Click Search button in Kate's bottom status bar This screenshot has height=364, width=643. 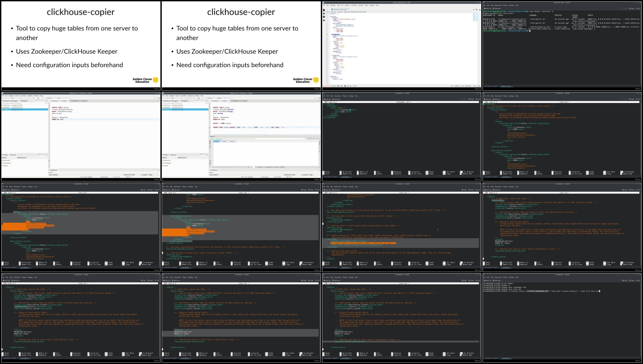coord(333,86)
